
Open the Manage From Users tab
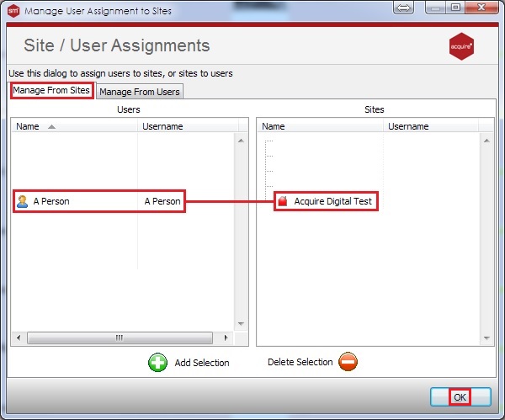click(140, 92)
